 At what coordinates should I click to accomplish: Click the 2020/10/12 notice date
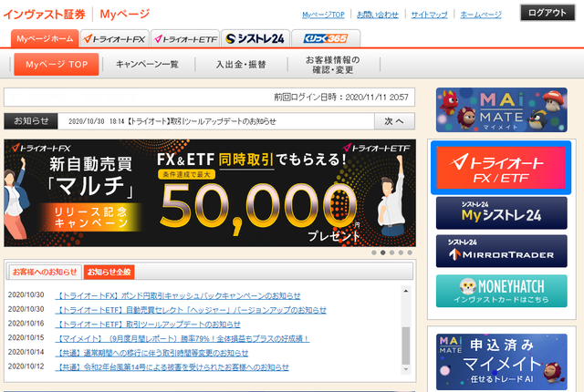point(26,366)
